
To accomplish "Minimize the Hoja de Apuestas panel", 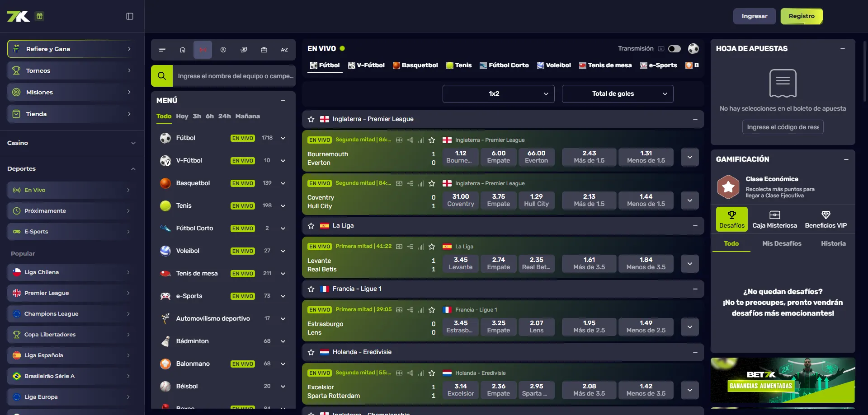I will click(x=843, y=49).
